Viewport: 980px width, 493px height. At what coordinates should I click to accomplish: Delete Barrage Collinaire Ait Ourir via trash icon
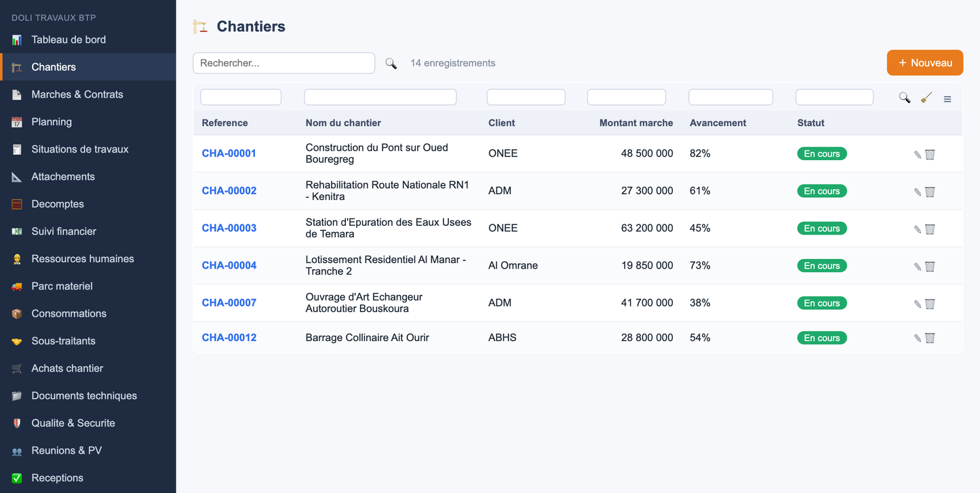930,338
